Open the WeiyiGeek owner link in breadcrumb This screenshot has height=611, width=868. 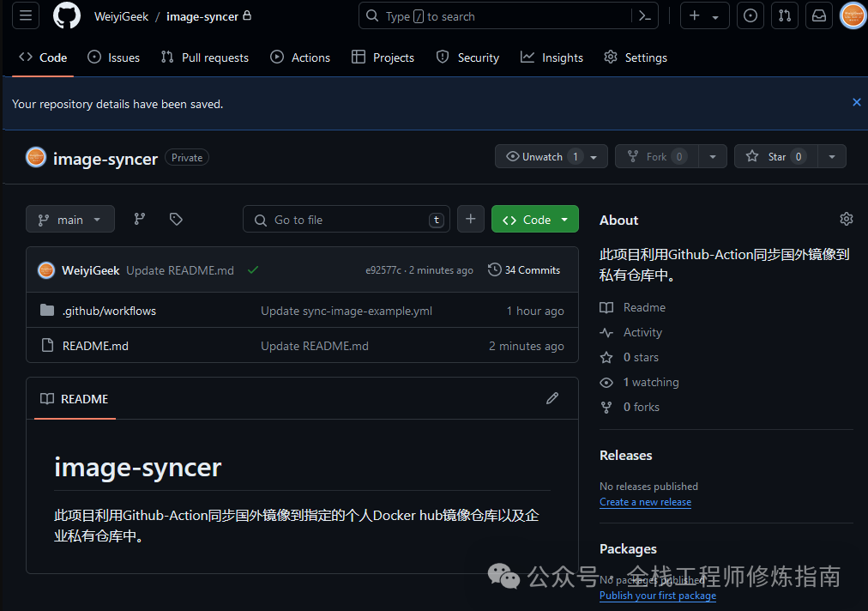click(121, 16)
